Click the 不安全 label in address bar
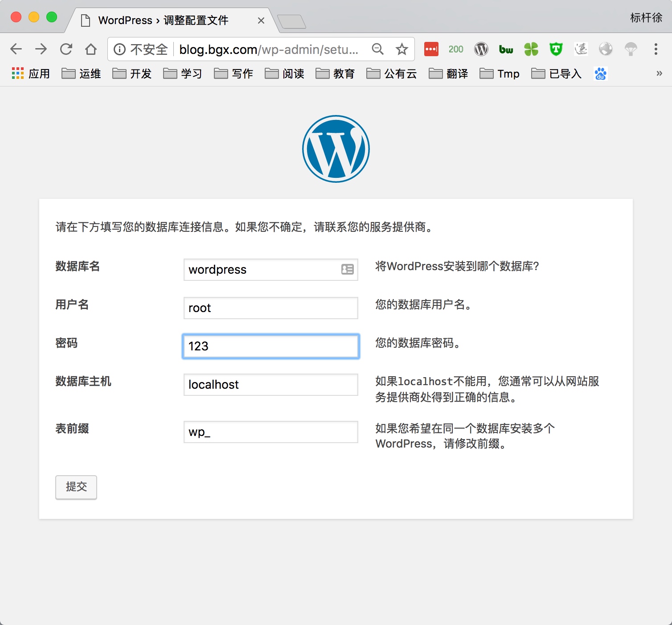This screenshot has width=672, height=625. (149, 49)
